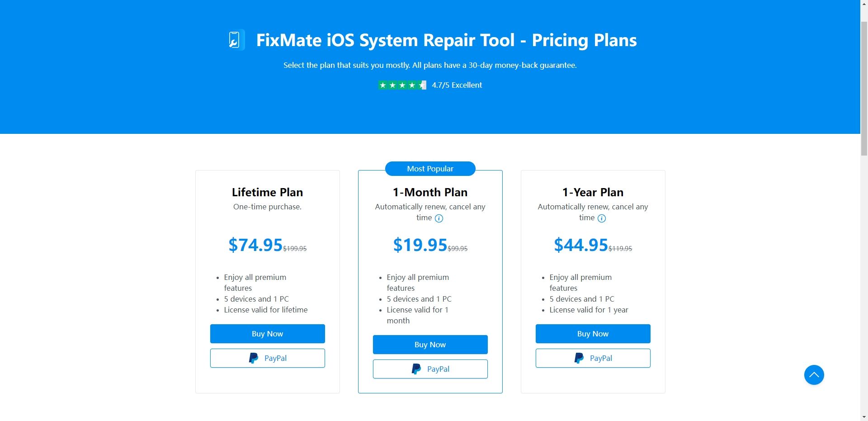Click the back-to-top arrow icon
The image size is (868, 421).
tap(814, 375)
